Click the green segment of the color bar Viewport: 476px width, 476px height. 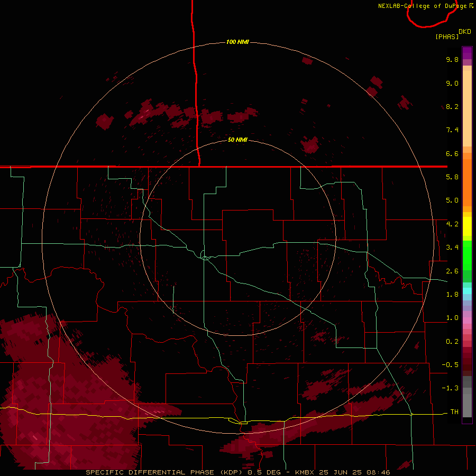point(467,258)
